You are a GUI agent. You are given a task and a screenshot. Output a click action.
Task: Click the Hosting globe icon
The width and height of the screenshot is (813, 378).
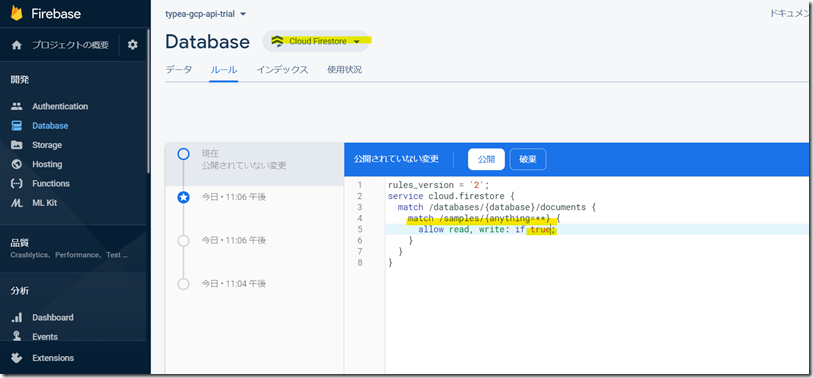[x=17, y=164]
